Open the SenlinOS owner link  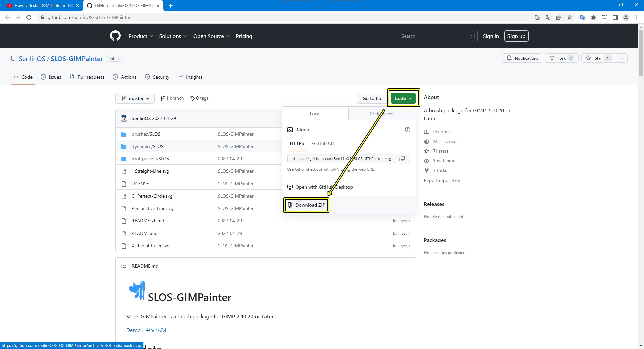[32, 59]
